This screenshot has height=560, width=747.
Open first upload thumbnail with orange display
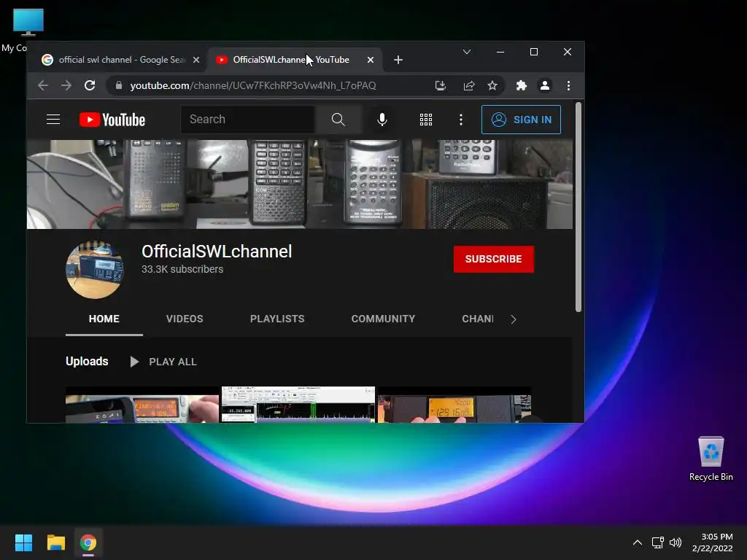142,405
